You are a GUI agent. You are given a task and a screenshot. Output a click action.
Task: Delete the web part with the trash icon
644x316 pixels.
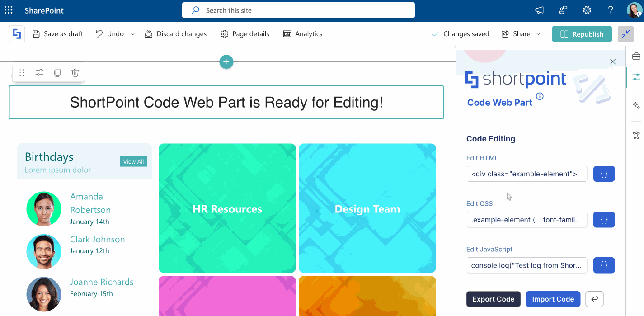point(75,73)
